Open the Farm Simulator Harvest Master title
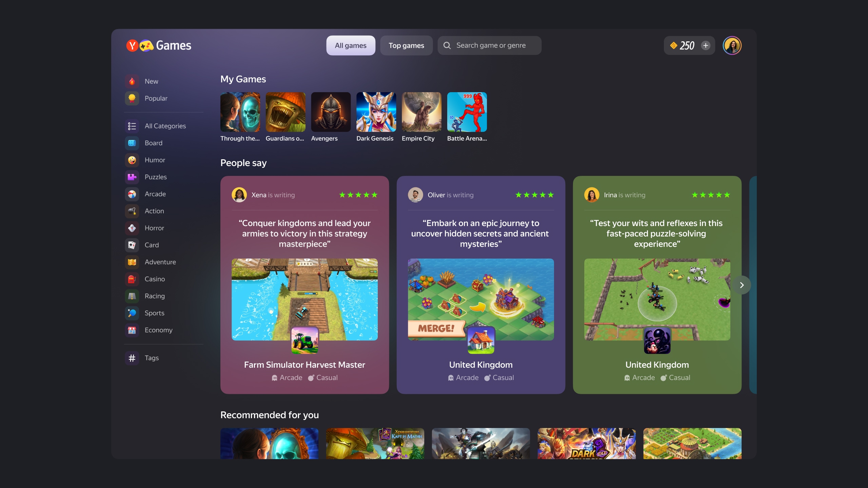Screen dimensions: 868x488 304,365
